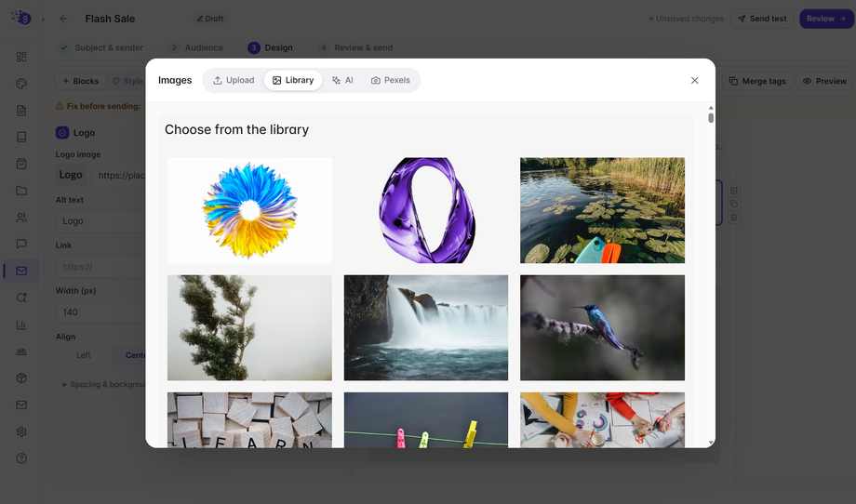The image size is (856, 504).
Task: Click the scrollbar down arrow
Action: [x=711, y=443]
